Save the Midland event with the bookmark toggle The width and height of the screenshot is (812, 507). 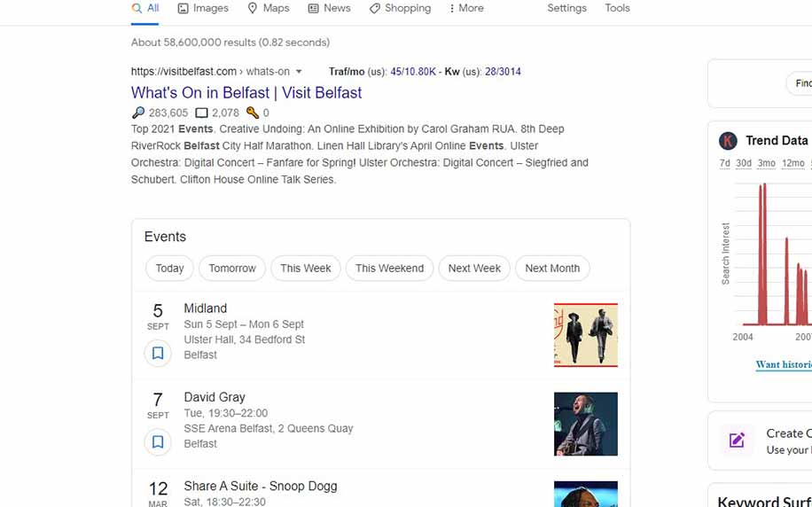click(x=158, y=353)
